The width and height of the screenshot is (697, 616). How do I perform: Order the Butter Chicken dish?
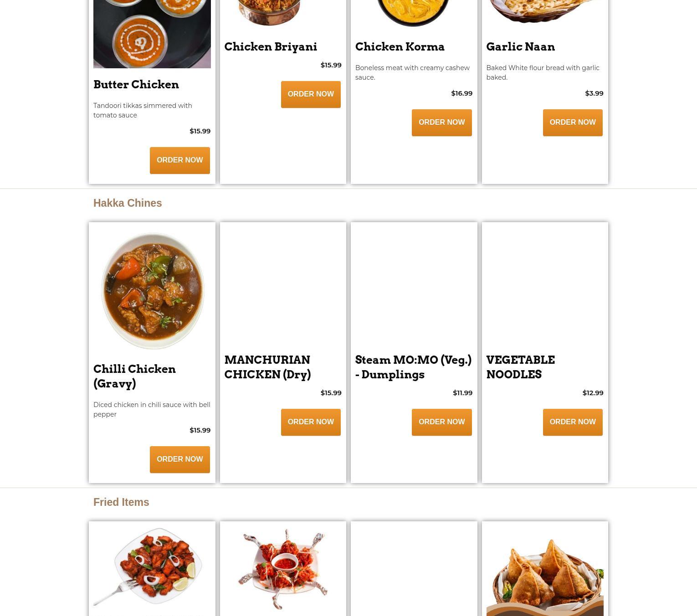point(179,160)
